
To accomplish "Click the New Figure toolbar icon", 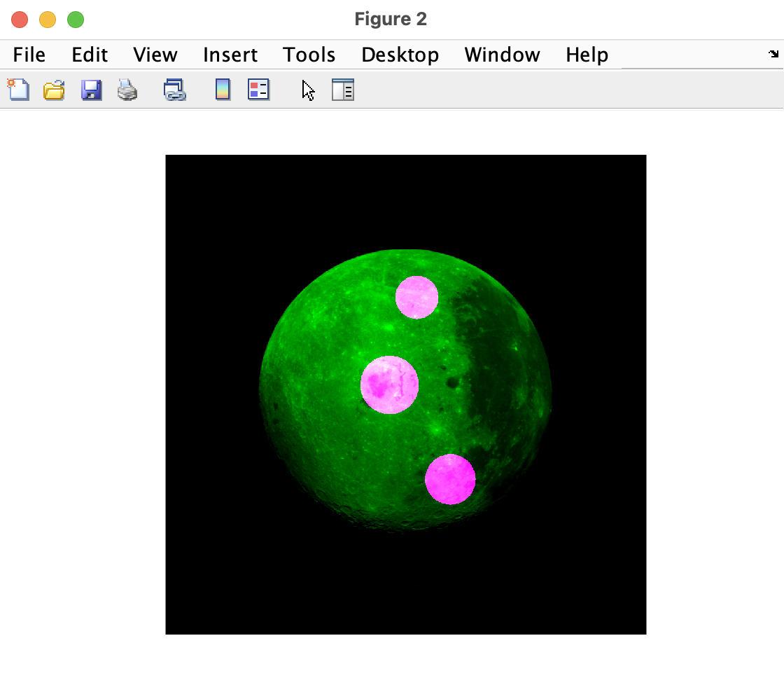I will coord(18,90).
